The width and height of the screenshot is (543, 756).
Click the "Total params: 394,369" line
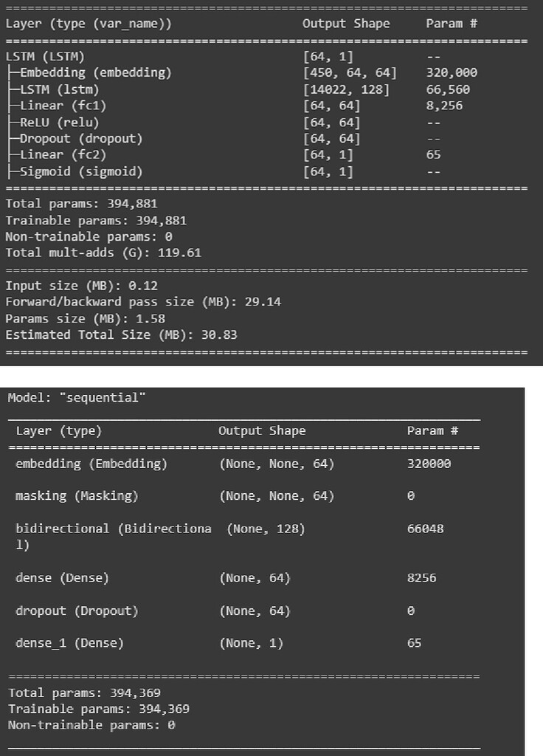84,693
